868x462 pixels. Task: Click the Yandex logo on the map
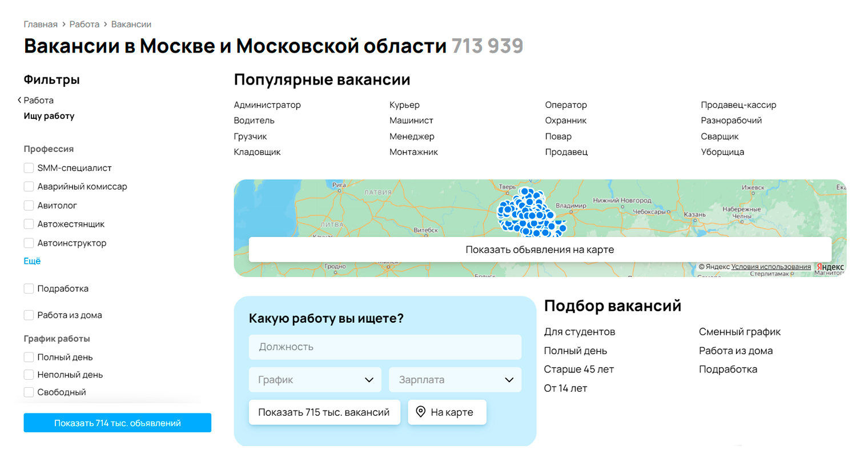pyautogui.click(x=830, y=267)
